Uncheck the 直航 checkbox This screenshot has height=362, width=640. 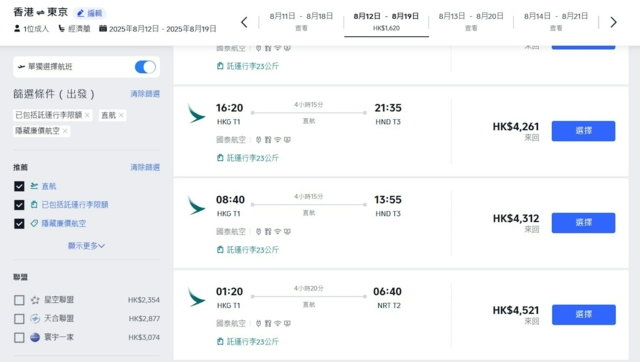[x=19, y=187]
